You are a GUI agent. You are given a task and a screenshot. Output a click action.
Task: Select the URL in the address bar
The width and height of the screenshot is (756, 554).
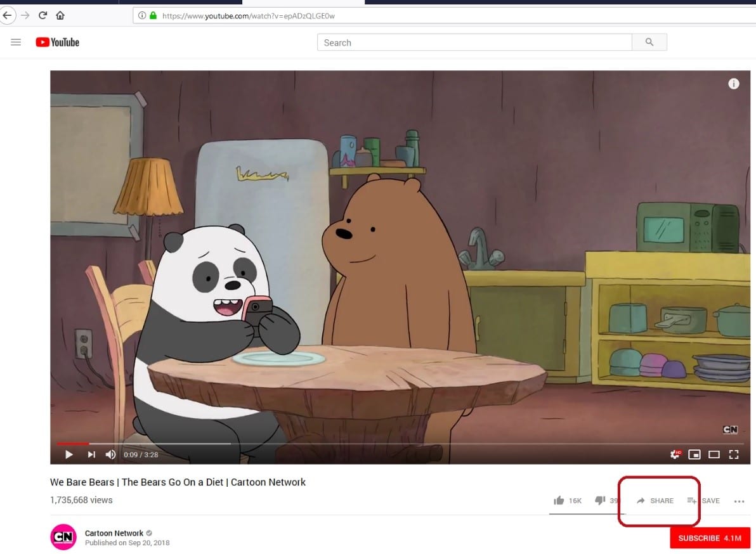pos(249,16)
